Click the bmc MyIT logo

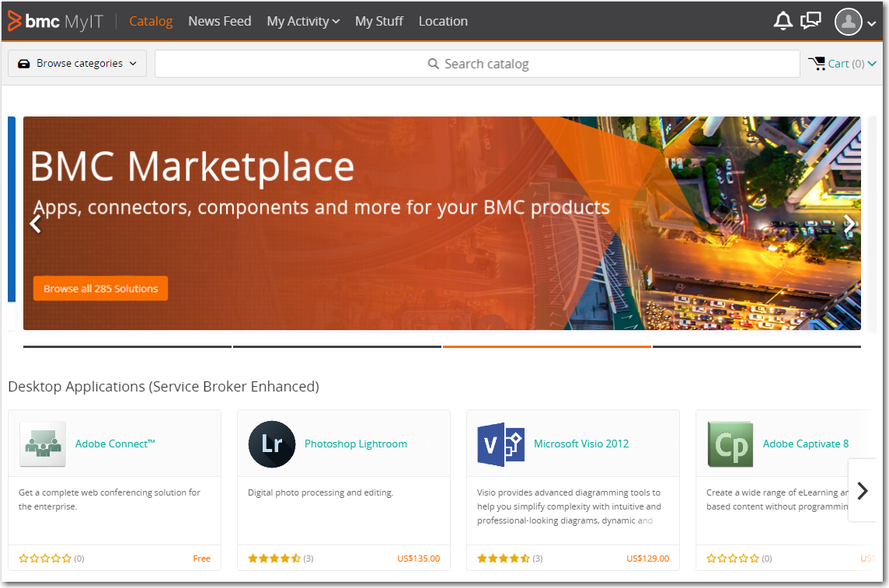(x=53, y=21)
